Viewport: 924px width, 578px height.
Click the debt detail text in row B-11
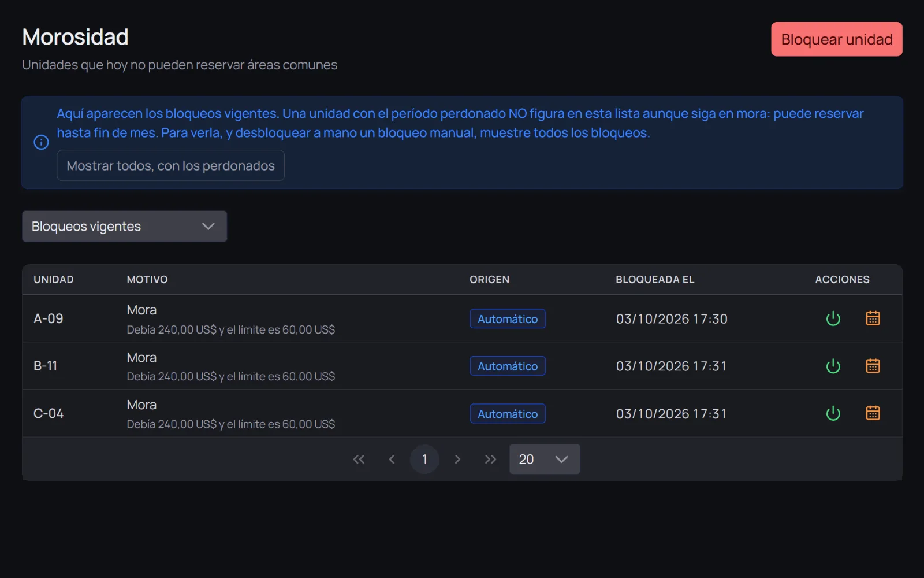tap(231, 376)
